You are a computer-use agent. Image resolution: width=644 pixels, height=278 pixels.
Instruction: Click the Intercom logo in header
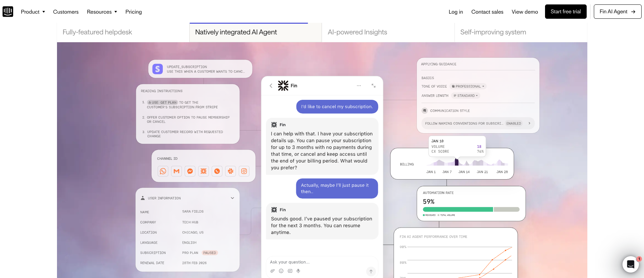click(x=8, y=12)
